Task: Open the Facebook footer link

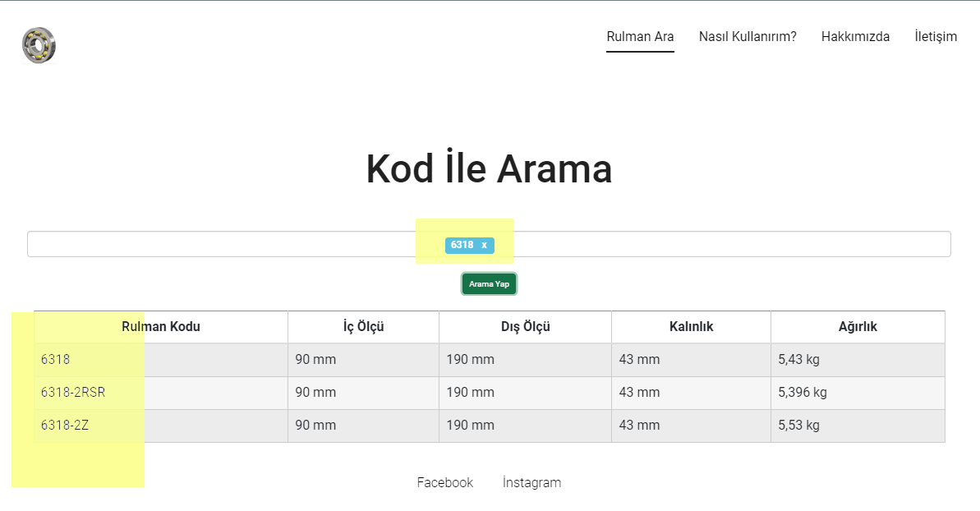Action: pos(445,482)
